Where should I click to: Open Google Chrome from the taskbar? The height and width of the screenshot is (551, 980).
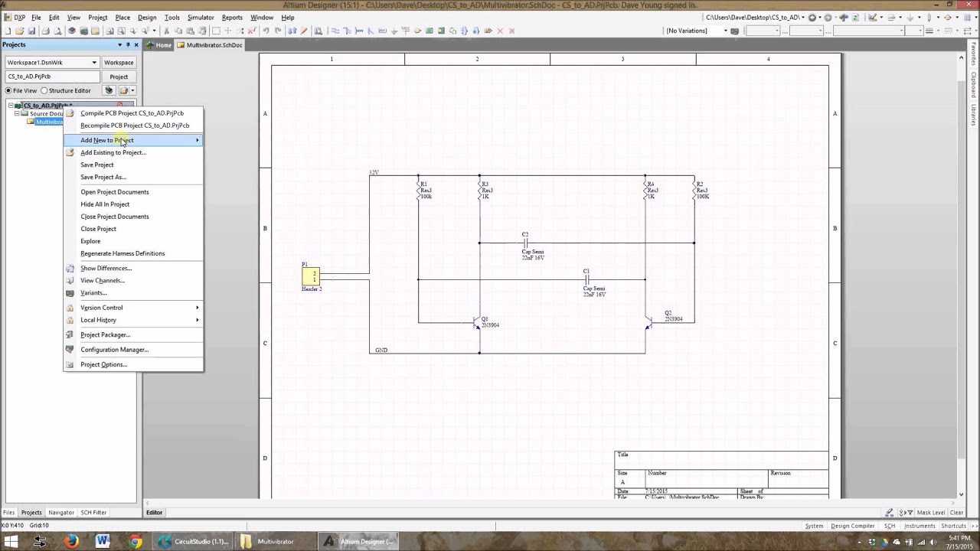pos(135,541)
